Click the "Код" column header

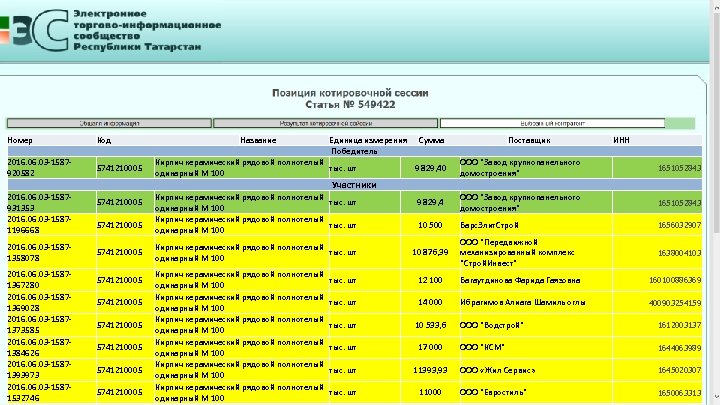coord(104,140)
